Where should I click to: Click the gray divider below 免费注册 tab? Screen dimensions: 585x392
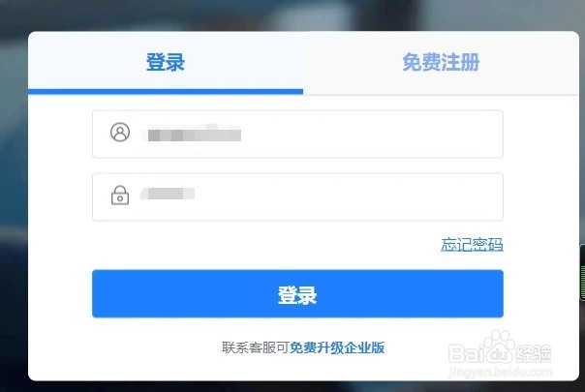point(441,95)
